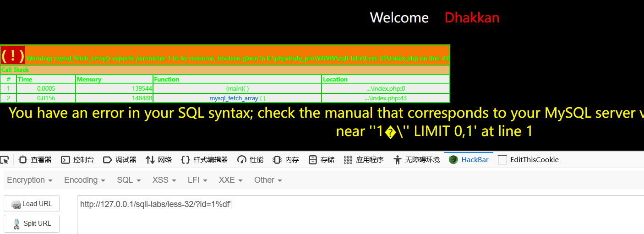Open the Performance (性能) panel
The image size is (644, 234).
[x=250, y=160]
